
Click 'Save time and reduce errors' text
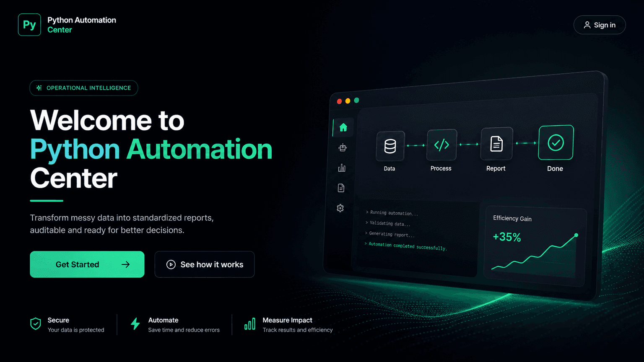[x=184, y=330]
